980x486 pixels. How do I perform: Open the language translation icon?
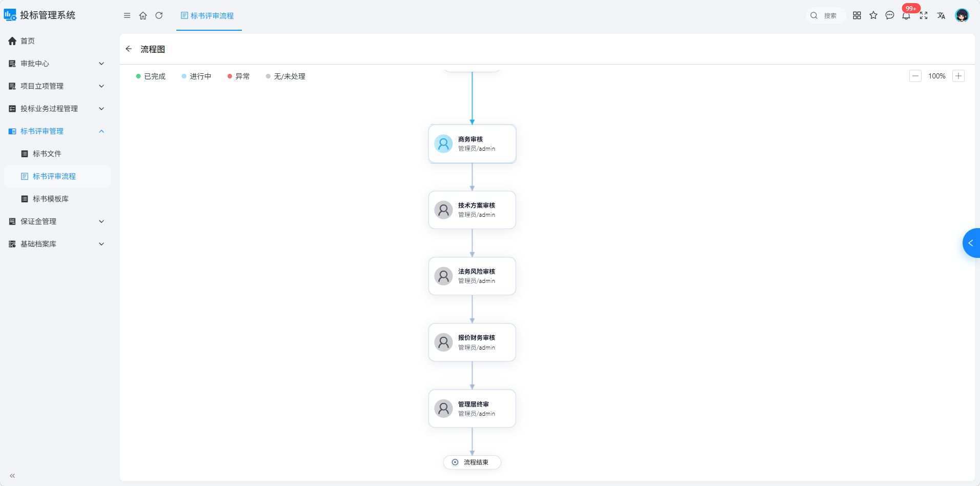(941, 15)
